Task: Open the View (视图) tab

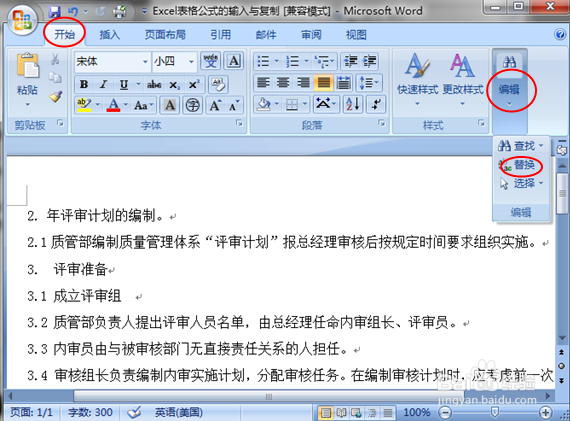Action: pos(356,35)
